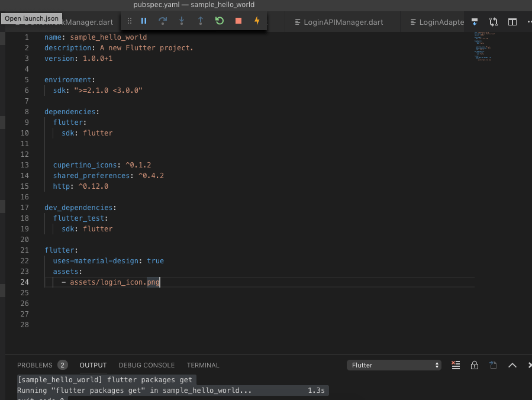Click the Step Into debug icon

tap(182, 21)
